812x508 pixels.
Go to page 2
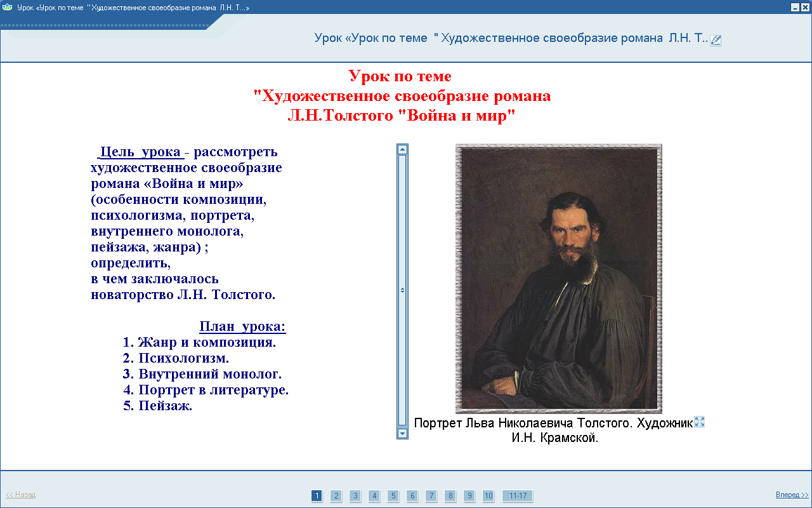click(336, 496)
